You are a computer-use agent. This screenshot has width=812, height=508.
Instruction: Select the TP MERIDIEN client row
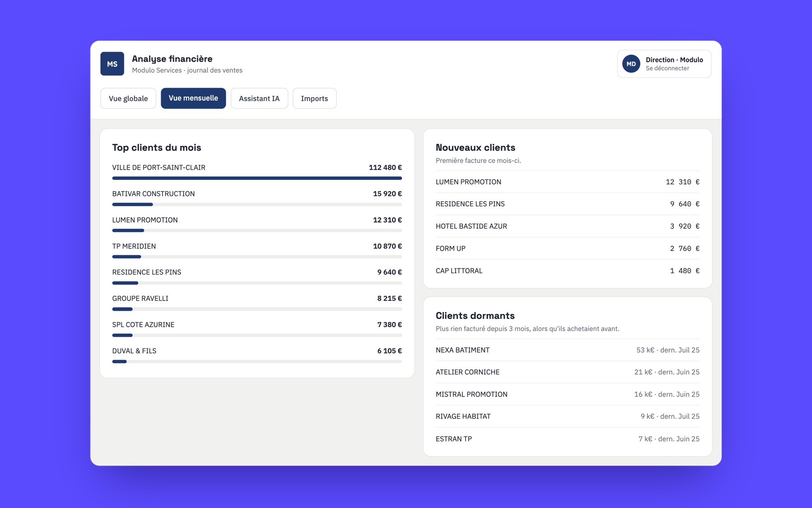coord(257,250)
